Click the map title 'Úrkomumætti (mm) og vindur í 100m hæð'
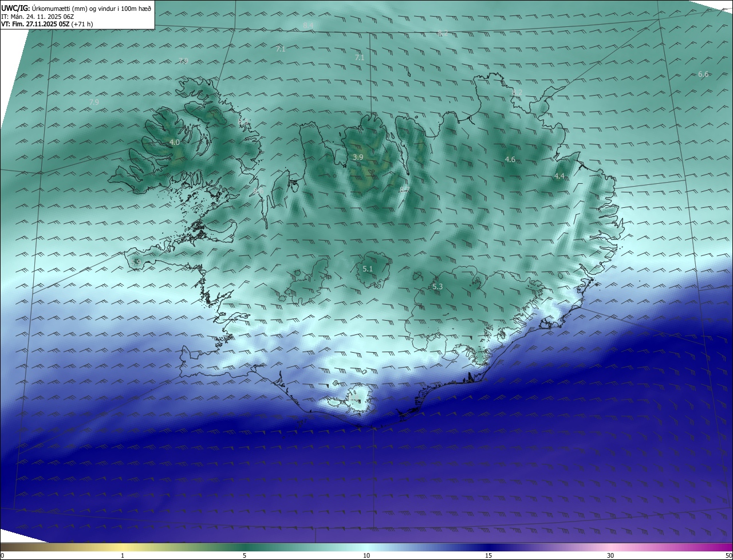733x560 pixels. 91,8
